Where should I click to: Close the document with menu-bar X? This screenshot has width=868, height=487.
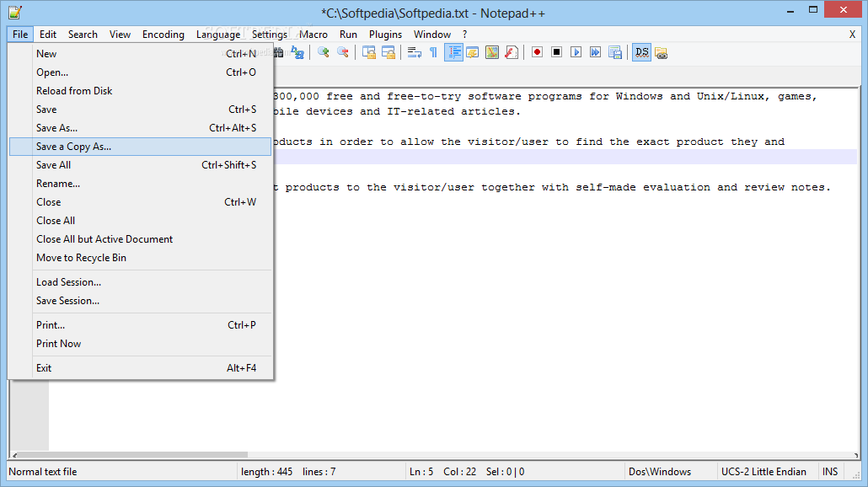coord(852,35)
